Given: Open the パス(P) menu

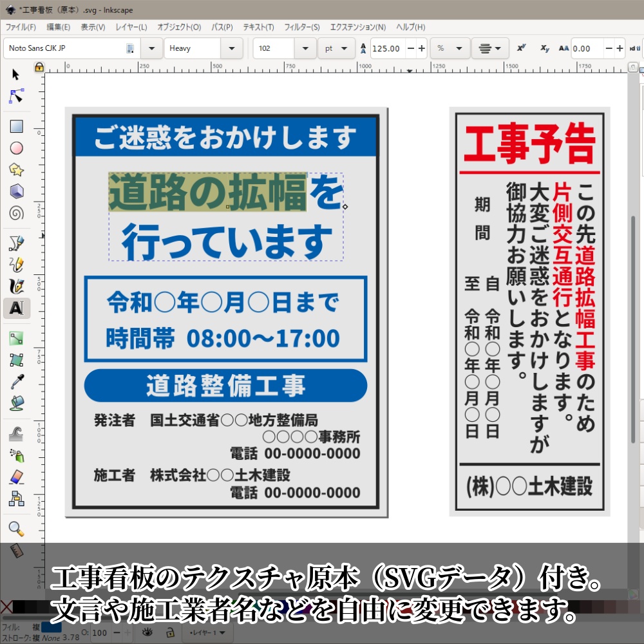Looking at the screenshot, I should click(222, 27).
